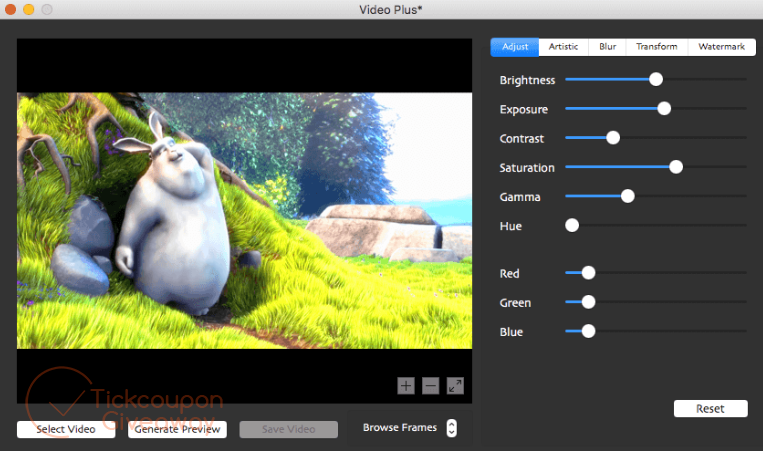Click the Reset button
The height and width of the screenshot is (451, 763).
tap(710, 409)
